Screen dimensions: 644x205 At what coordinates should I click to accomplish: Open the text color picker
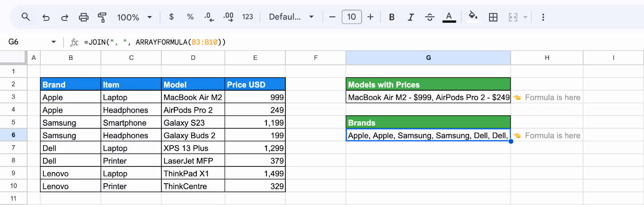pos(449,17)
